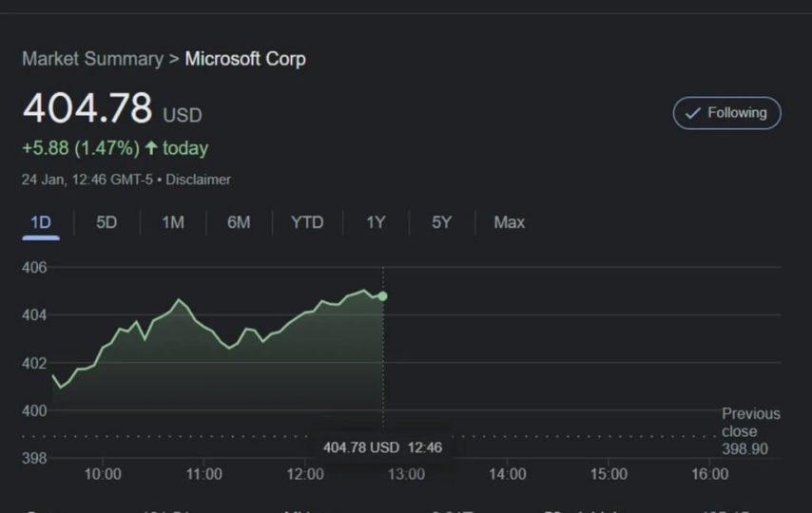Switch to the 1M chart view
The height and width of the screenshot is (513, 812).
[172, 222]
